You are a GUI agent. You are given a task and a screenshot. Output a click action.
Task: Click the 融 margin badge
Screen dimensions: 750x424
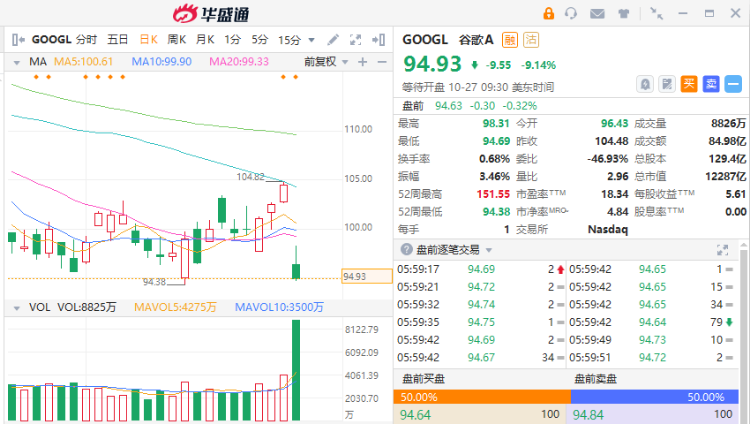click(x=510, y=40)
